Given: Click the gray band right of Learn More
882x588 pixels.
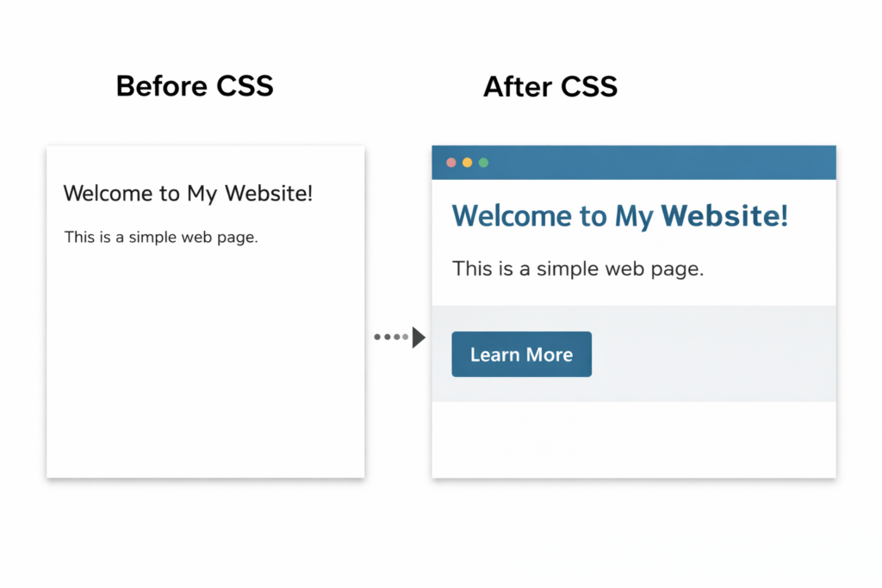Looking at the screenshot, I should 715,354.
